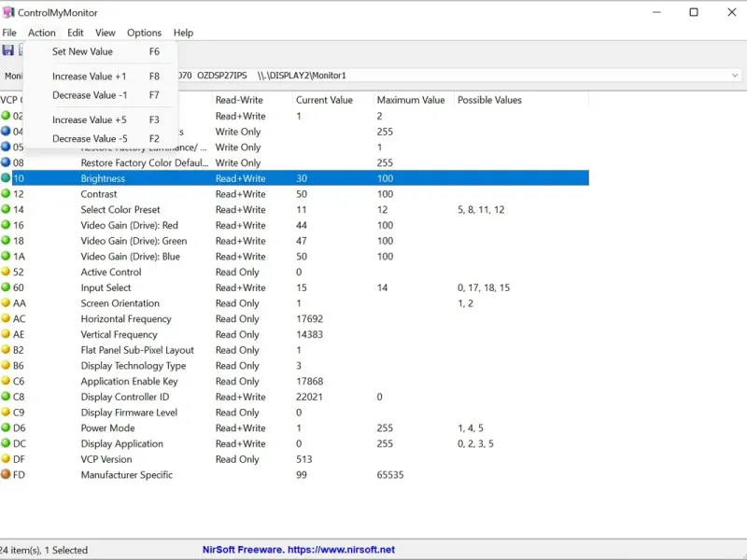The image size is (747, 560).
Task: Choose Decrease Value -5 menu entry
Action: [x=90, y=139]
